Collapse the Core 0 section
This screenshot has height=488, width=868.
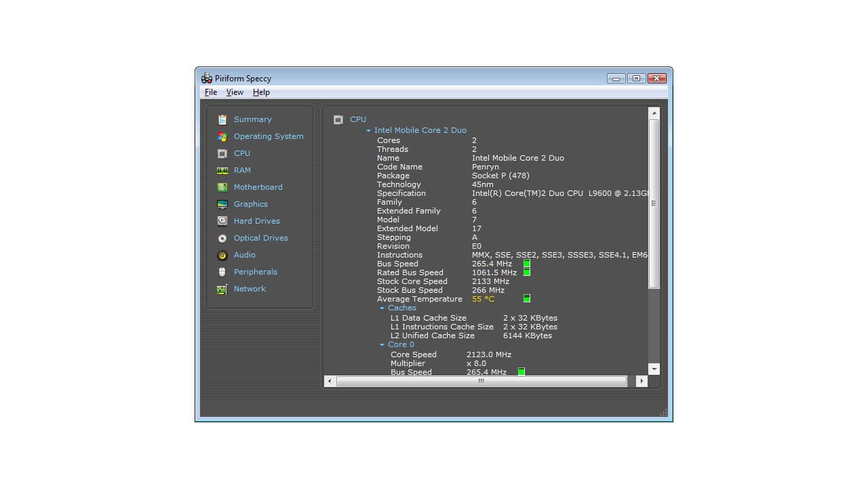[x=382, y=344]
